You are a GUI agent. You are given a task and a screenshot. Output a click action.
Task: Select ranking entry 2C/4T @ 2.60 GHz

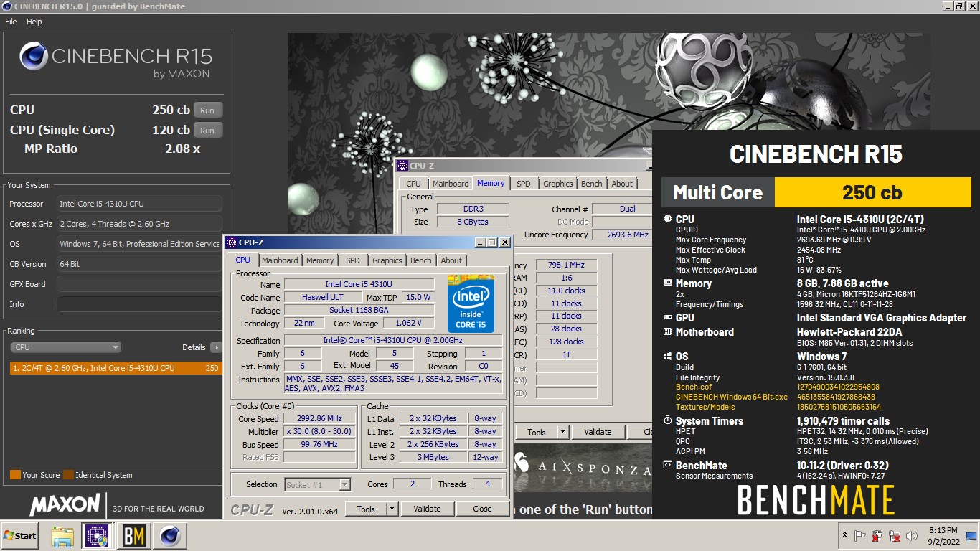(x=116, y=368)
